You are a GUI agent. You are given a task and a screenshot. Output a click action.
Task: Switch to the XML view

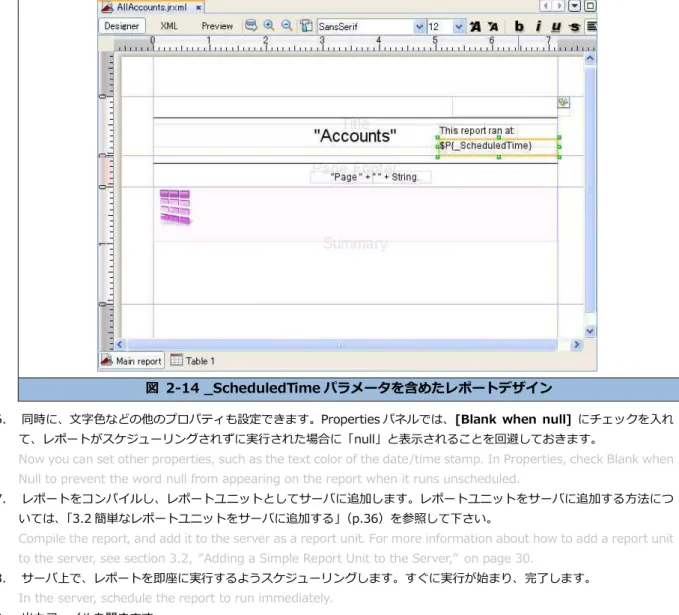pyautogui.click(x=169, y=26)
